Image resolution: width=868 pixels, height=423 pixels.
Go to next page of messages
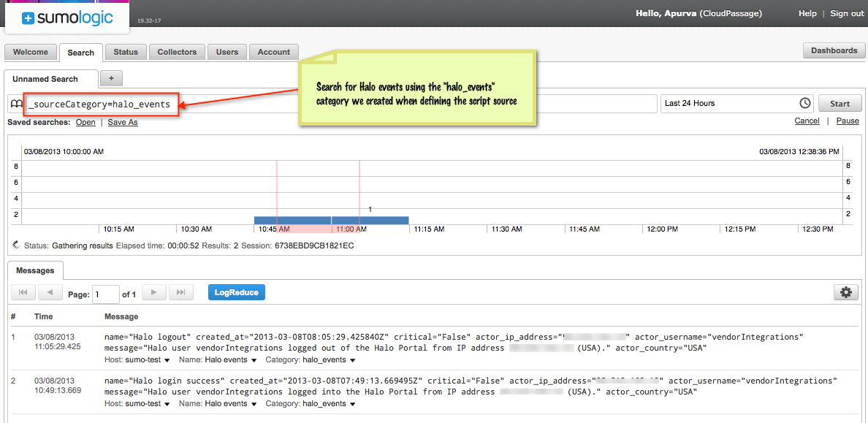click(154, 292)
